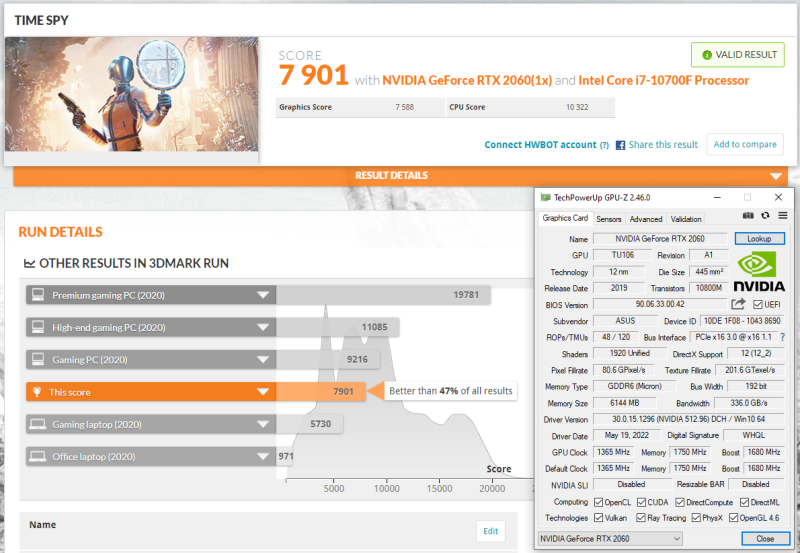The height and width of the screenshot is (553, 800).
Task: Click the Lookup button
Action: point(760,239)
